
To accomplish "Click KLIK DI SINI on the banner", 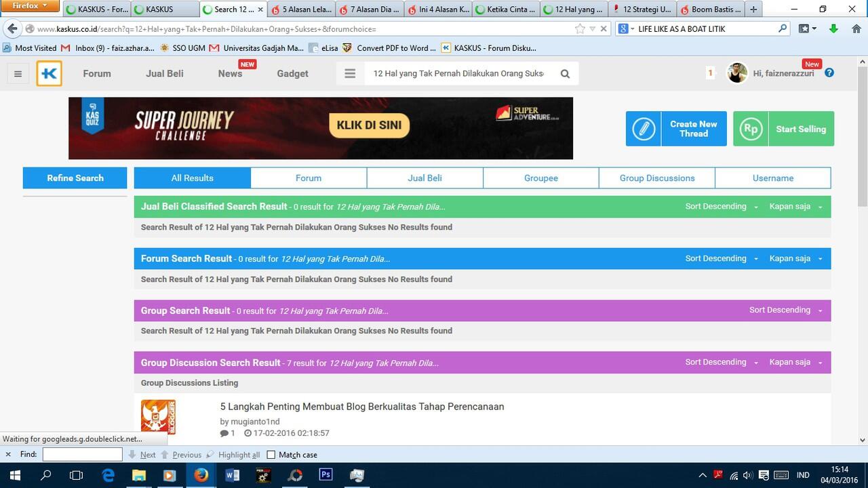I will (370, 125).
